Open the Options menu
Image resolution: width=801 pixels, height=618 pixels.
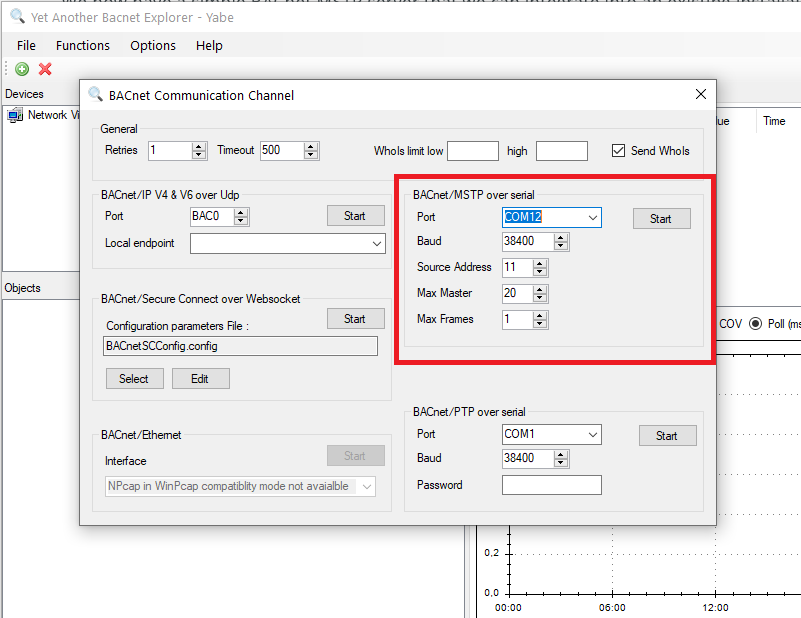coord(153,45)
